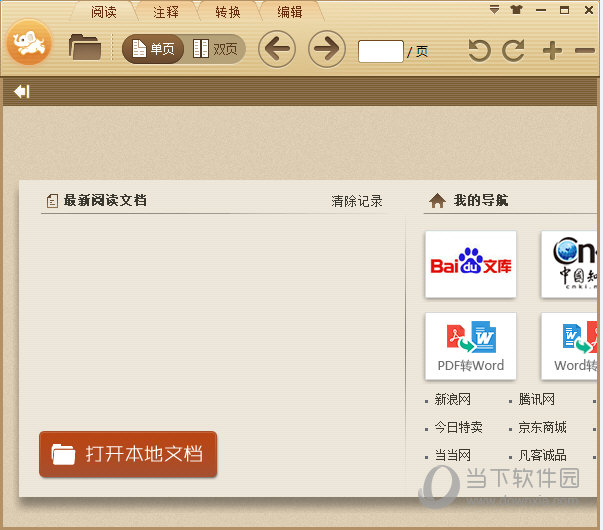Switch to single page view 单页
Image resolution: width=603 pixels, height=530 pixels.
tap(153, 49)
